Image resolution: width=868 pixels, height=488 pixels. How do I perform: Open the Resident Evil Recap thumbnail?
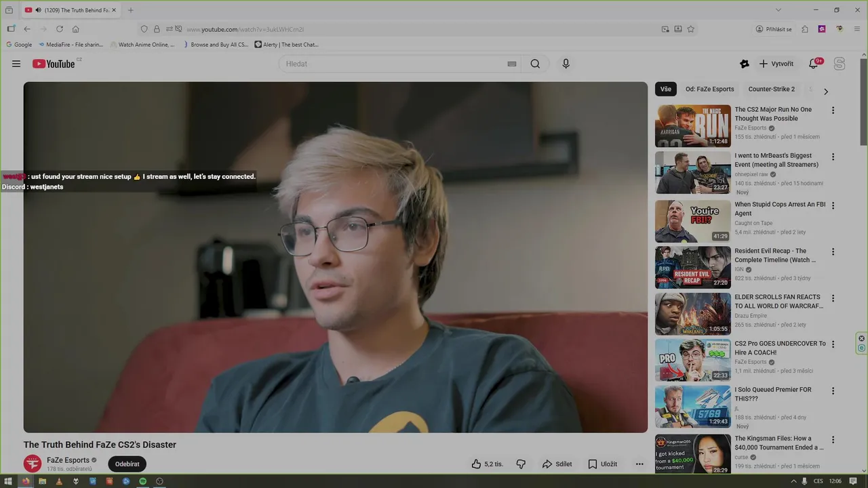[692, 267]
